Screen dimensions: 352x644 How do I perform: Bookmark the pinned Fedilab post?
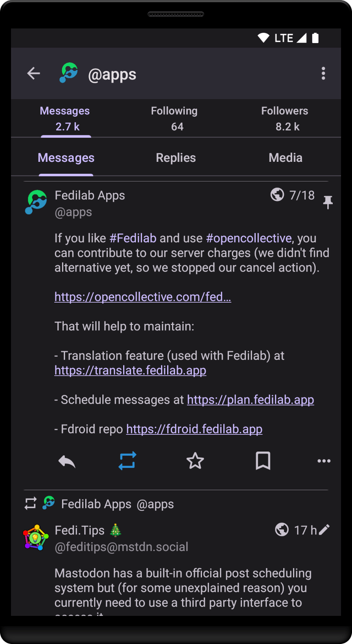[263, 461]
